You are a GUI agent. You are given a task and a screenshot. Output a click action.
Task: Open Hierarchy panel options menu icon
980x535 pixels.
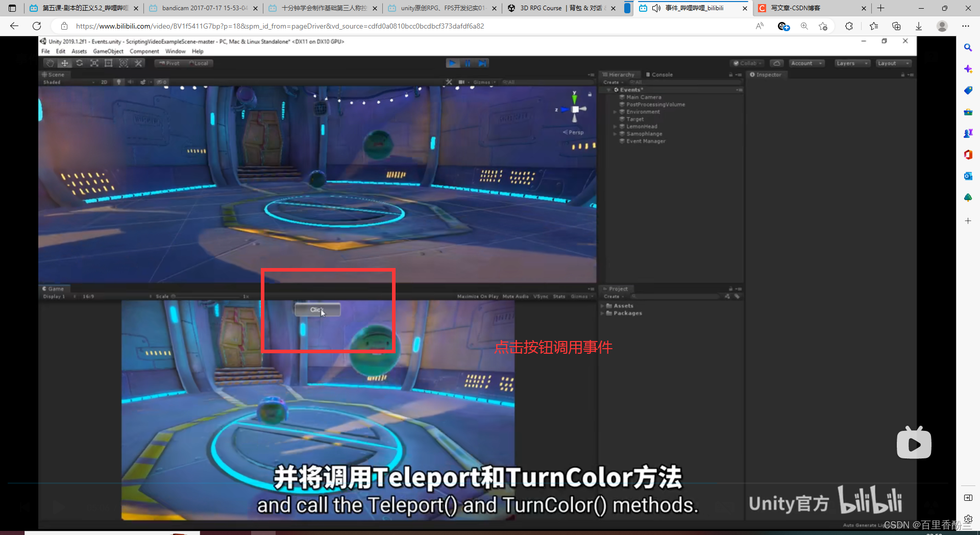point(739,75)
